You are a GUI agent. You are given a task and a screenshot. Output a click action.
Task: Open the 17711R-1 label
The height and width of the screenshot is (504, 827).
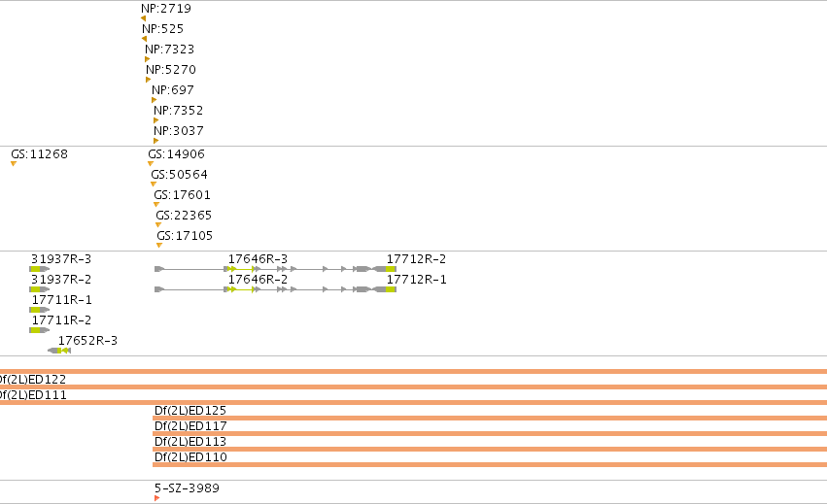click(61, 300)
